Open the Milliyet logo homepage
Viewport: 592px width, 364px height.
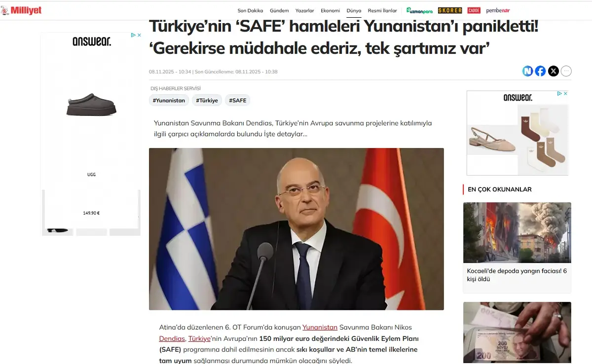point(21,10)
